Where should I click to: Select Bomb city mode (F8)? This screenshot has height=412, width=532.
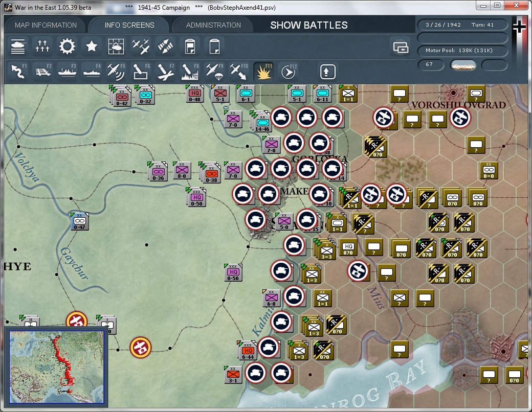point(190,72)
